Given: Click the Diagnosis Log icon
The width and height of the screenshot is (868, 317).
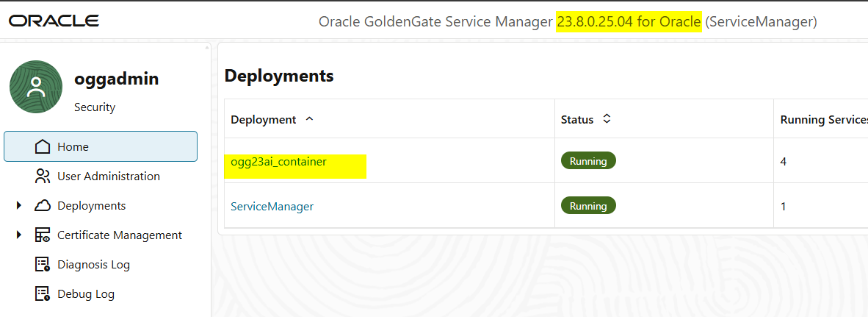Looking at the screenshot, I should tap(43, 265).
